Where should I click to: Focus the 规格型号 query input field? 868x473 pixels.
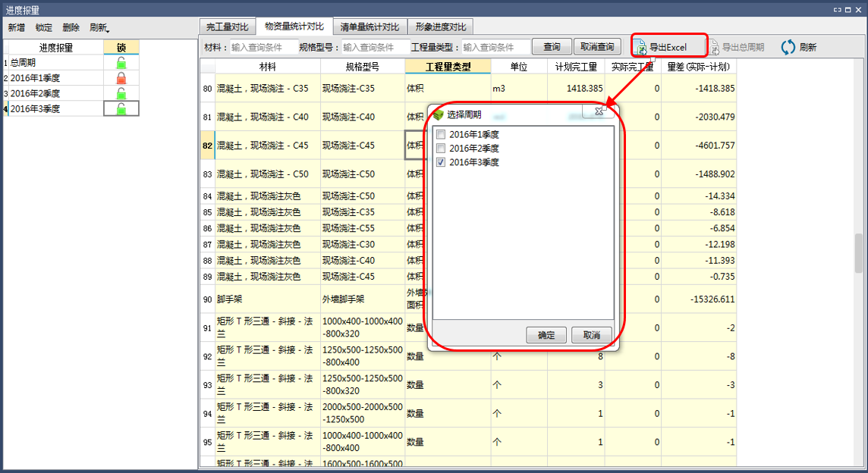376,48
